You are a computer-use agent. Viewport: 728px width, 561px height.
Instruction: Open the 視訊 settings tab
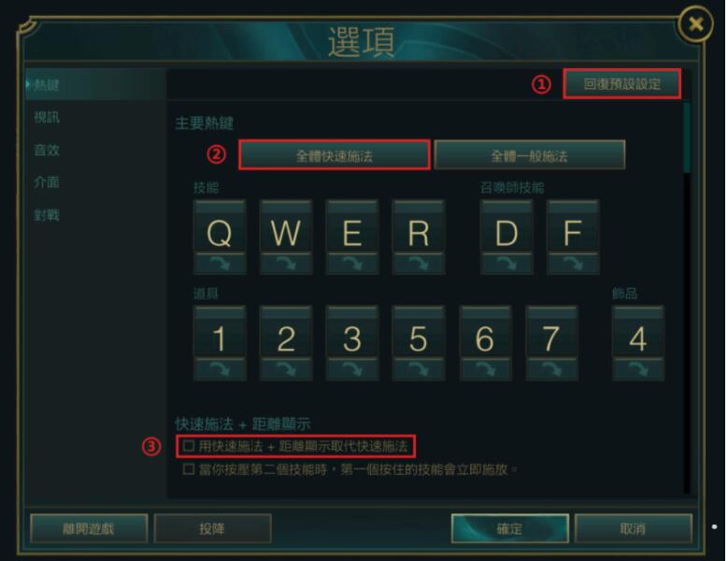tap(47, 117)
